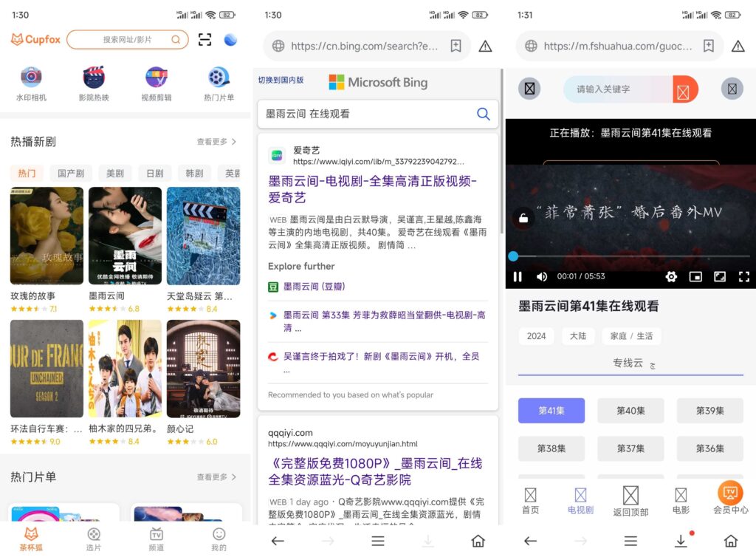Click the Cupfox 搜索网址/影片 search field
This screenshot has height=557, width=756.
[127, 40]
